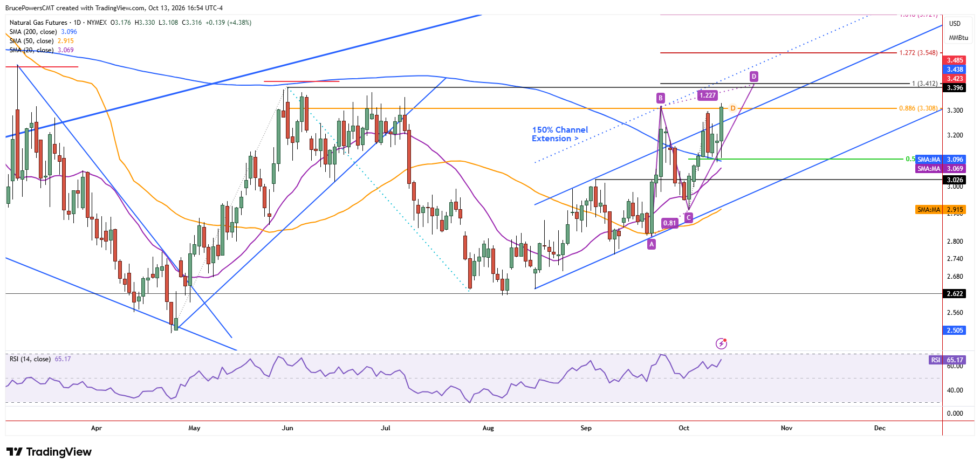Click the RSI 65.17 axis label
Viewport: 980px width, 468px height.
point(947,360)
